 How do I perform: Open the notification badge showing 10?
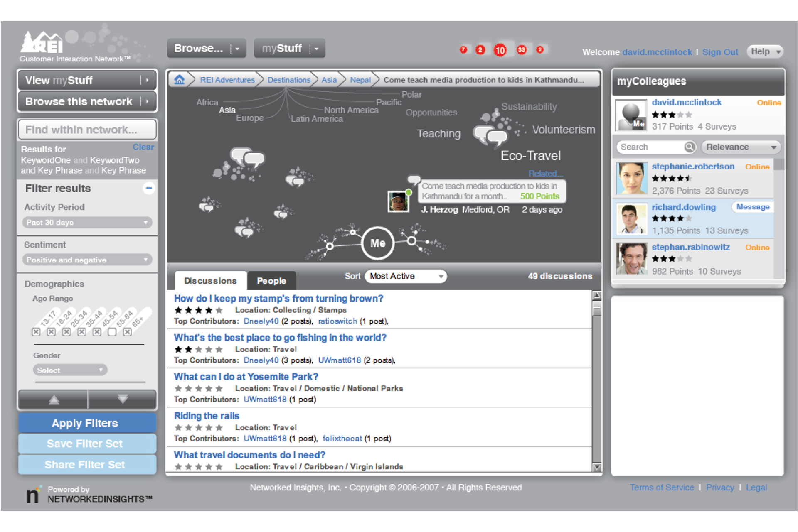coord(500,50)
